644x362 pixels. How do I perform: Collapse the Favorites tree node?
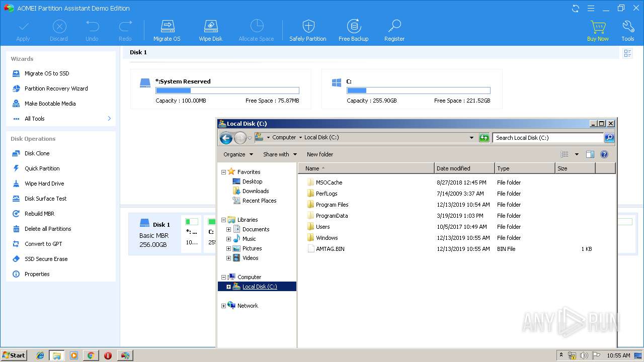pos(223,172)
